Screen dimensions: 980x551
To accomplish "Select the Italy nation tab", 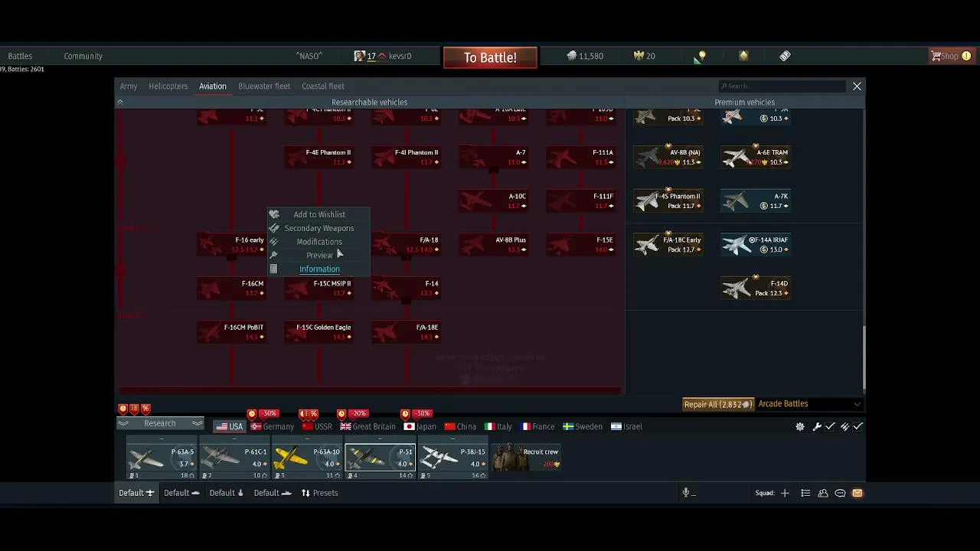I will (498, 427).
